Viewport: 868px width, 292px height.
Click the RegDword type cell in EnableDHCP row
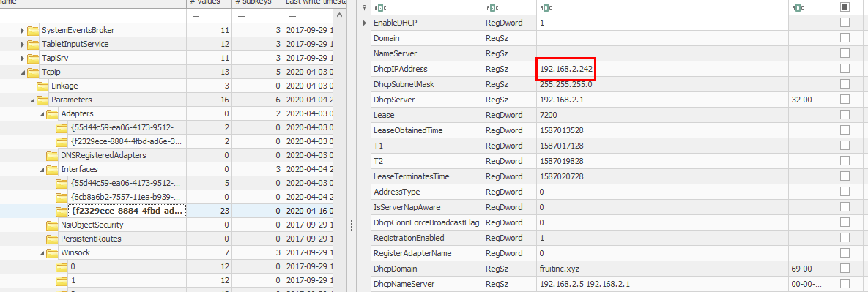pyautogui.click(x=510, y=23)
